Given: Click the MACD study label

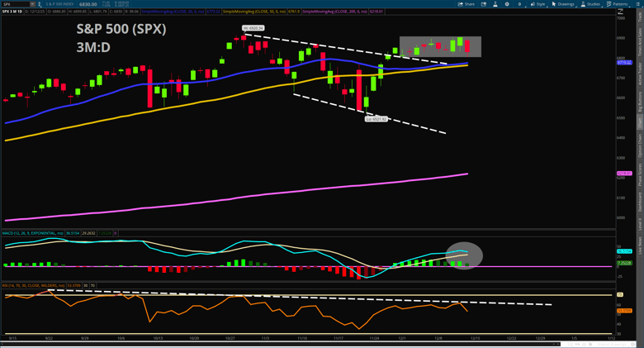Looking at the screenshot, I should pos(33,233).
